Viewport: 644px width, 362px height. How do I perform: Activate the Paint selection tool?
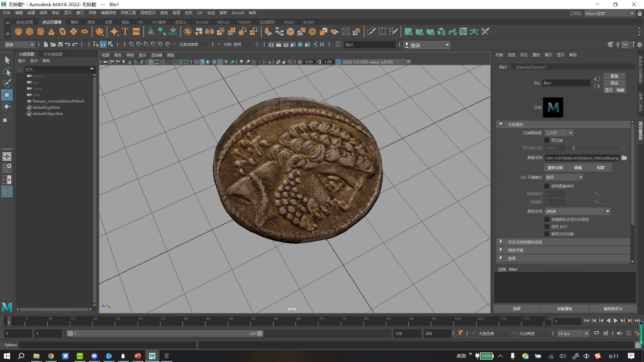(7, 84)
